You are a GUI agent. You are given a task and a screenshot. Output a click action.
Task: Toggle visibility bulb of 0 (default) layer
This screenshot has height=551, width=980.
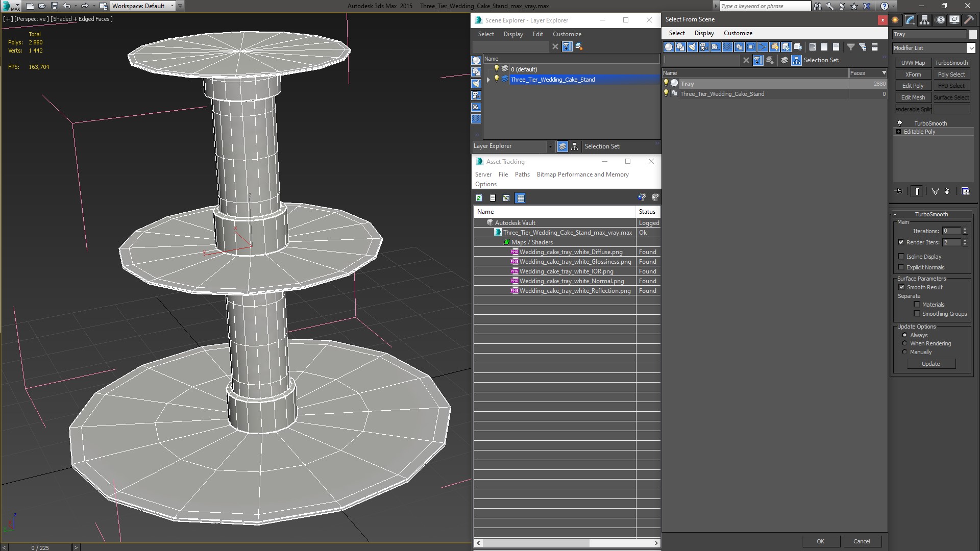(496, 69)
